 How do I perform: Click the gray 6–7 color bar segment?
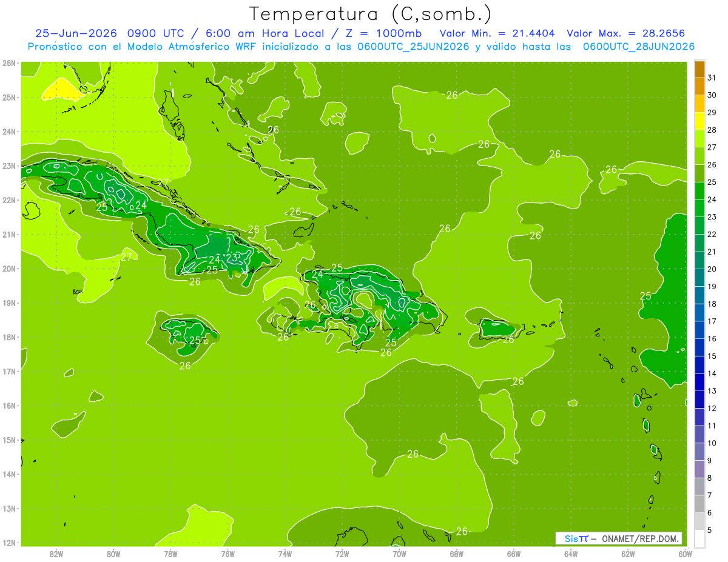click(x=699, y=504)
